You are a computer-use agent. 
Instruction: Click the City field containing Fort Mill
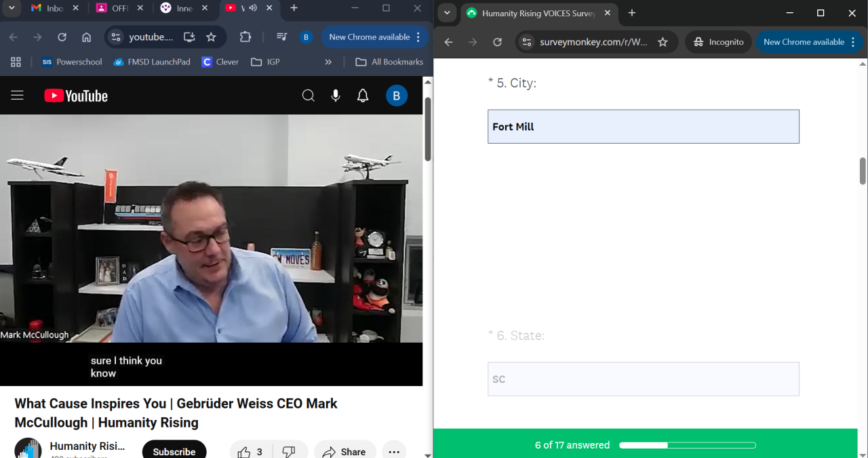644,127
